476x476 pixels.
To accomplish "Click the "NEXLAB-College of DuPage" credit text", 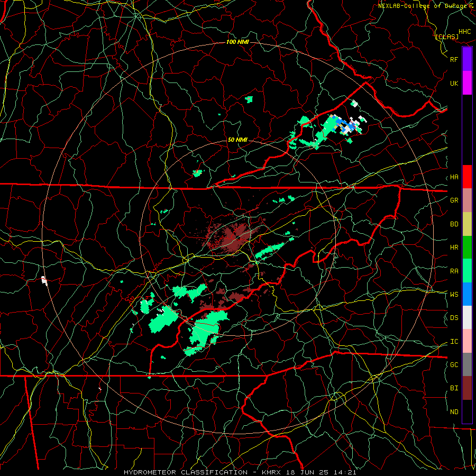I will [x=423, y=6].
